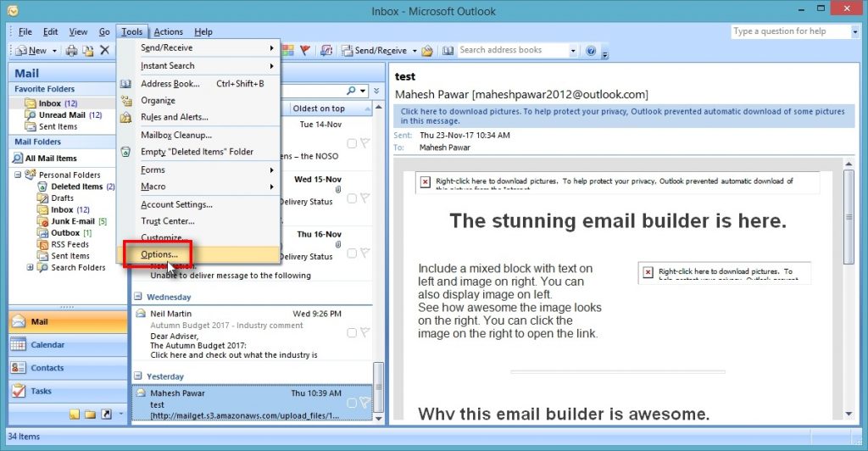Toggle category box on Neil Martin message
Viewport: 868px width, 451px height.
[352, 332]
